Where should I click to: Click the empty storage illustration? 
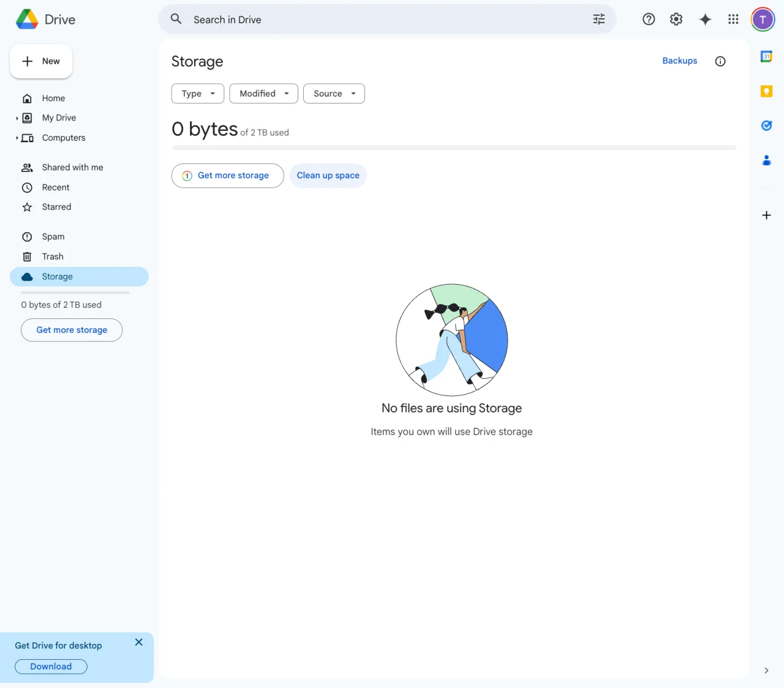tap(452, 340)
